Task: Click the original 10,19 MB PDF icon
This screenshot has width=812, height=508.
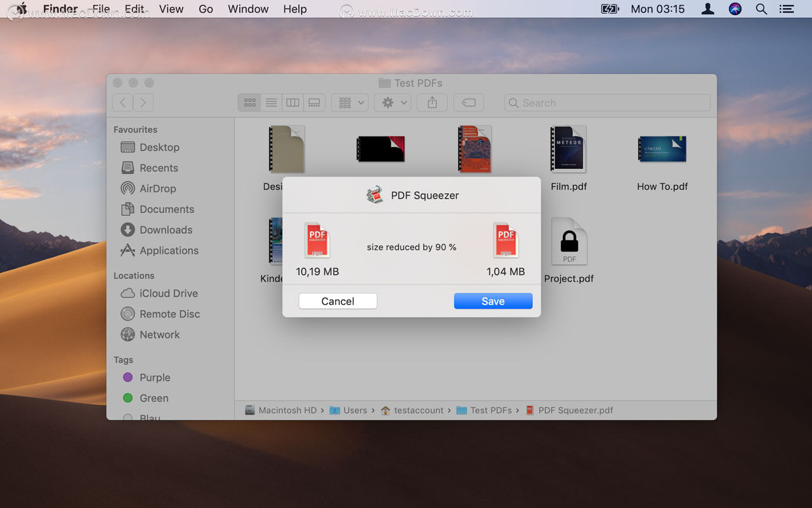Action: [x=317, y=240]
